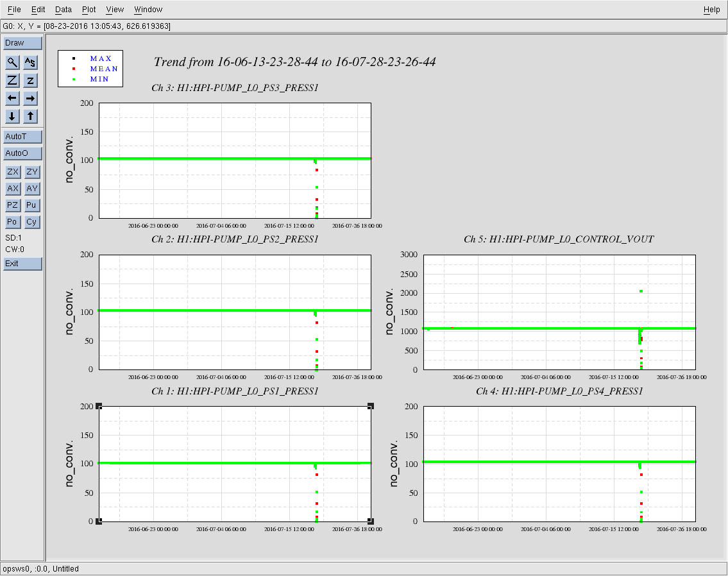Pan the plot left with the left arrow
Image resolution: width=728 pixels, height=576 pixels.
(x=13, y=98)
